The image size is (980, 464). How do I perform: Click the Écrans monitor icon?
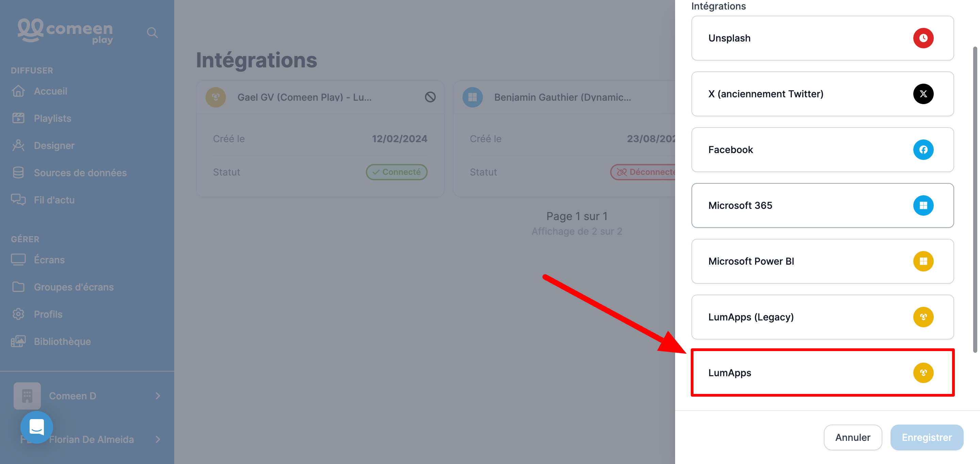coord(18,260)
